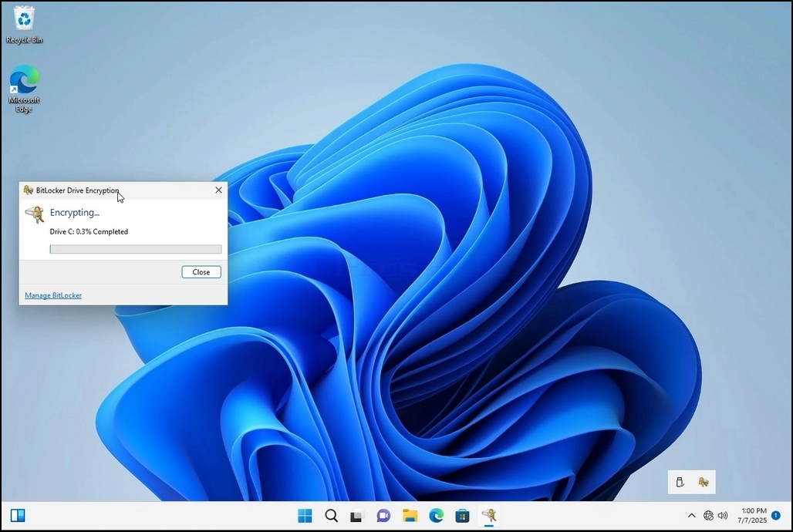Viewport: 793px width, 532px height.
Task: Click the volume speaker tray icon
Action: 723,515
